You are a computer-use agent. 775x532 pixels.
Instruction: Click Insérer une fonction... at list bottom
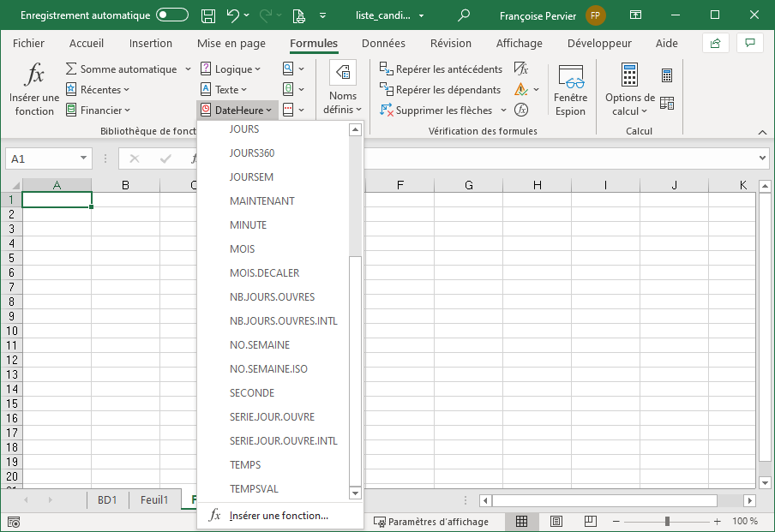click(278, 516)
